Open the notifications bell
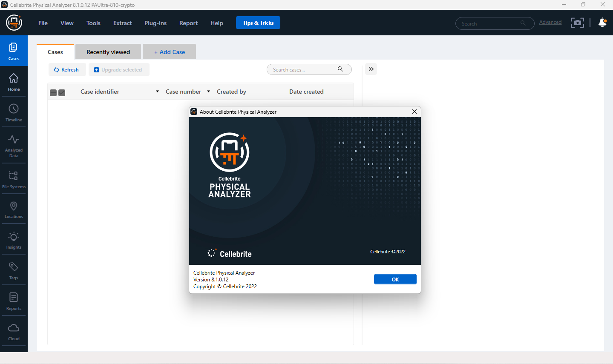The width and height of the screenshot is (613, 364). [602, 23]
